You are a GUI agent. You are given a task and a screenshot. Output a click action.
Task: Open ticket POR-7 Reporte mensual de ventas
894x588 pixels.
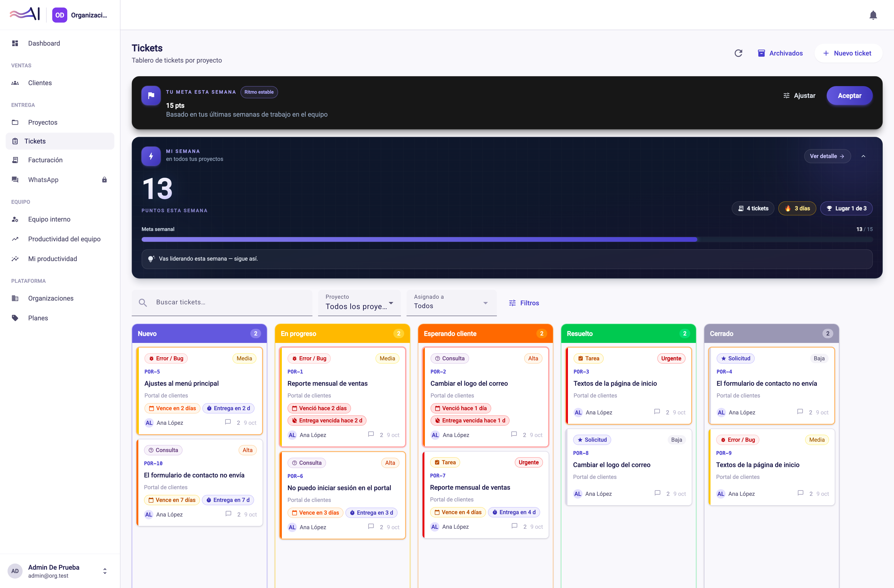[x=485, y=495]
